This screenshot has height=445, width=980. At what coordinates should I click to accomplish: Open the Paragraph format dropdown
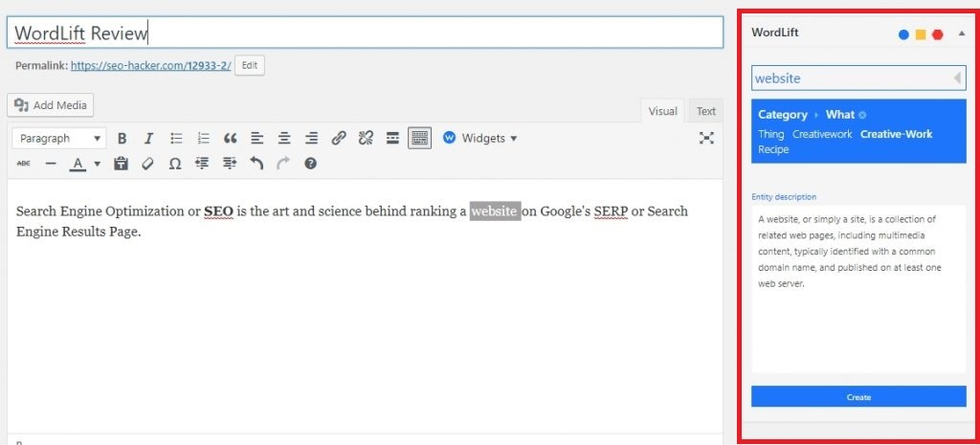pyautogui.click(x=59, y=138)
